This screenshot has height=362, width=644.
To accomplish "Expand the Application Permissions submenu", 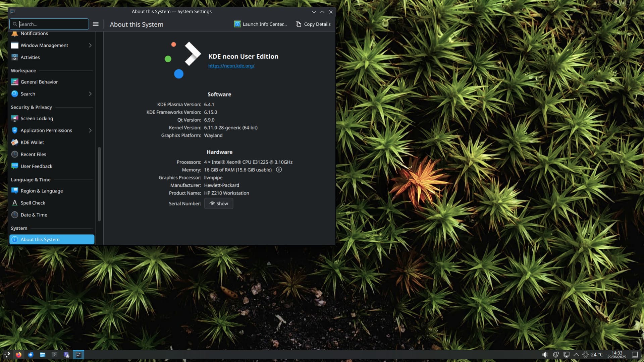I will click(90, 130).
